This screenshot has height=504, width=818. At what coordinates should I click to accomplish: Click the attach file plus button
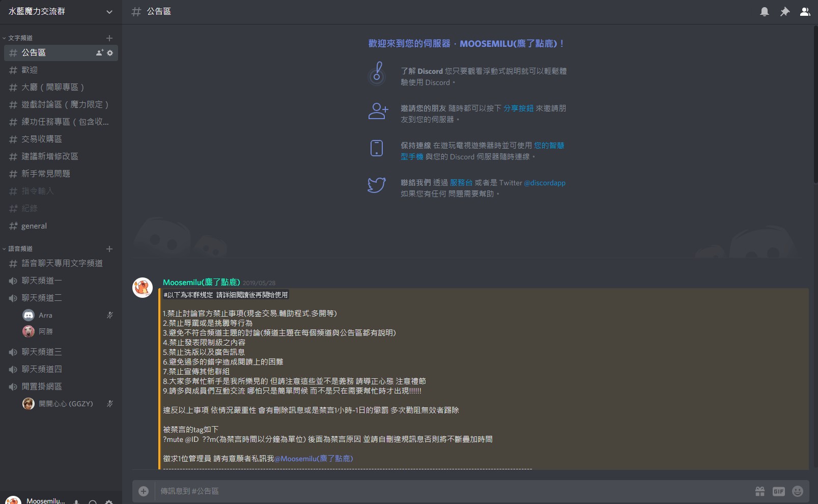tap(144, 491)
